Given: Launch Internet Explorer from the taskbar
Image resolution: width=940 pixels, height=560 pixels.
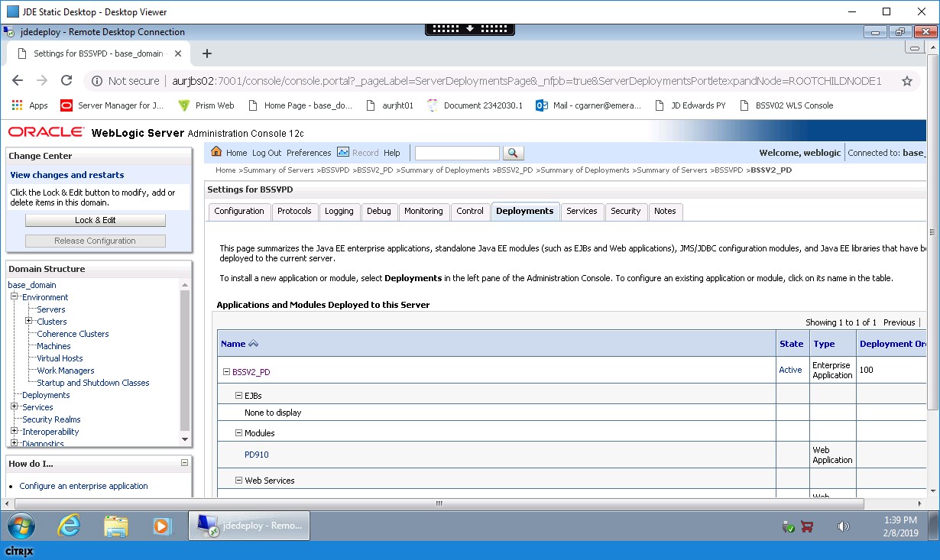Looking at the screenshot, I should (x=70, y=526).
